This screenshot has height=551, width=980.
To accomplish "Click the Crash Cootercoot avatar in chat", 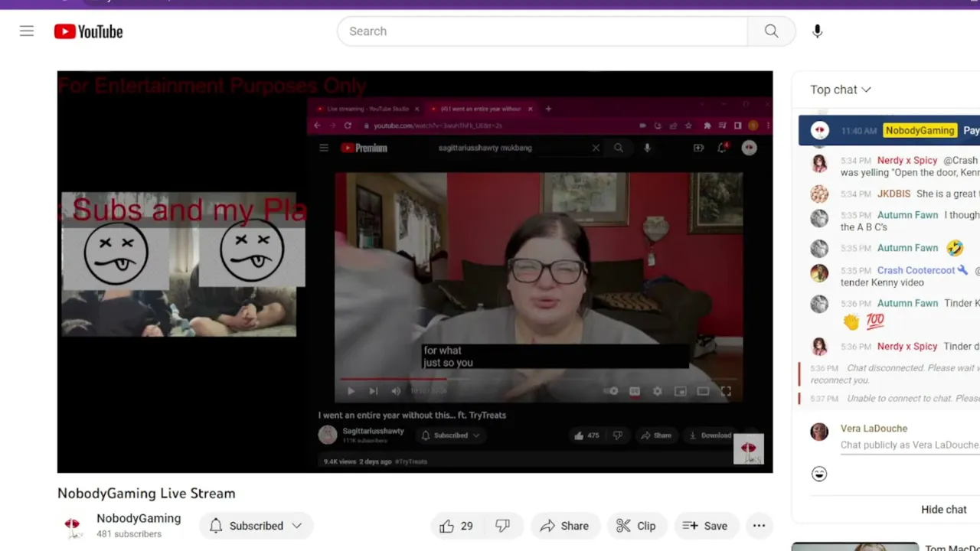I will click(819, 272).
